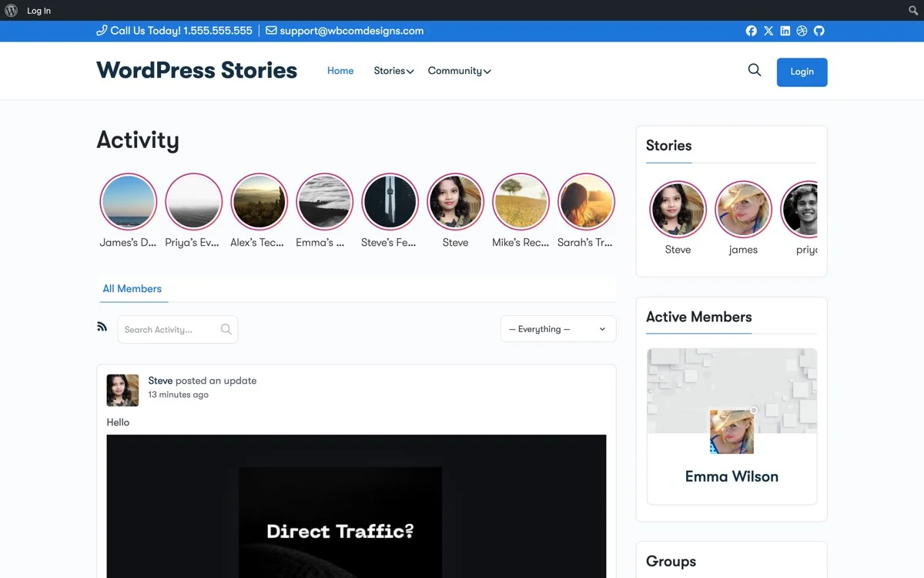Click the WordPress logo in admin bar
Screen dimensions: 924x578
pyautogui.click(x=11, y=10)
